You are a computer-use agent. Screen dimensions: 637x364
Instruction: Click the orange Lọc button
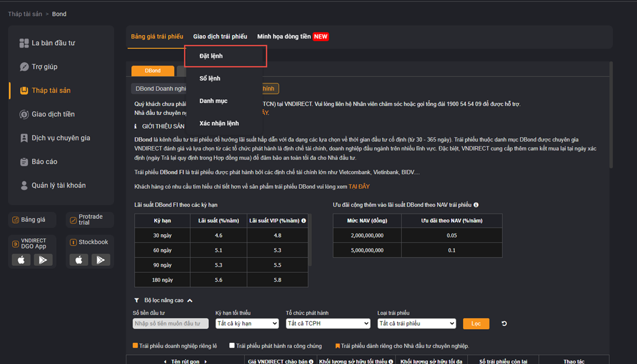click(x=476, y=324)
